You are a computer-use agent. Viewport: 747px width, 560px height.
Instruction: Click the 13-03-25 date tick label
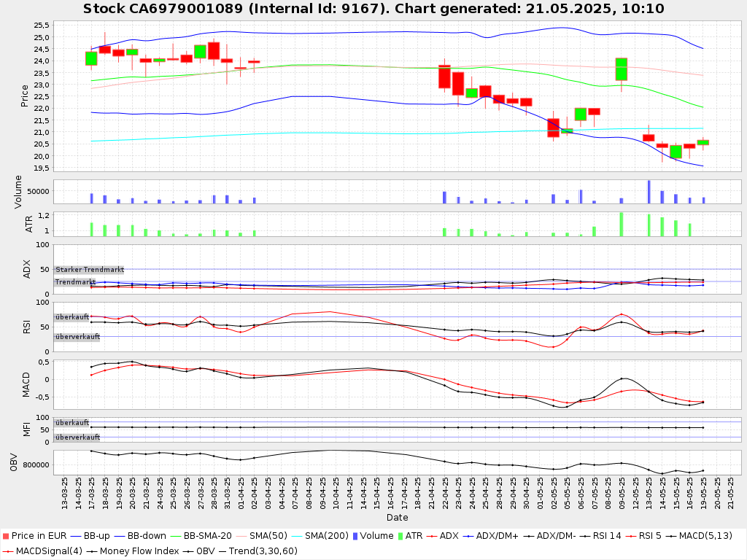(x=65, y=494)
